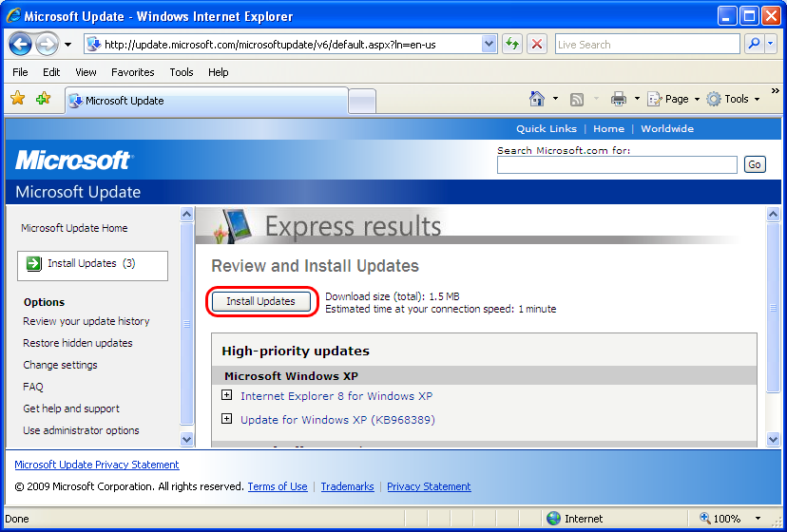Click the browser Back arrow button
The height and width of the screenshot is (532, 787).
(21, 45)
